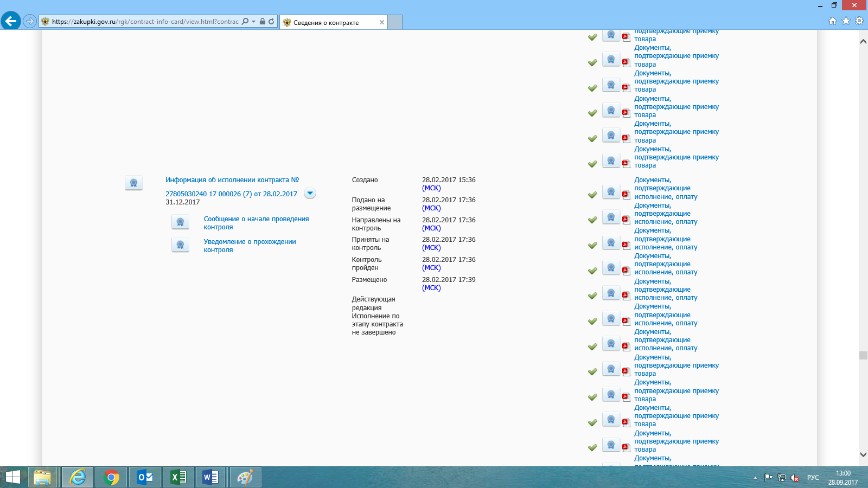868x488 pixels.
Task: Open 'Сообщение о начале проведения контроля' link
Action: pos(256,223)
